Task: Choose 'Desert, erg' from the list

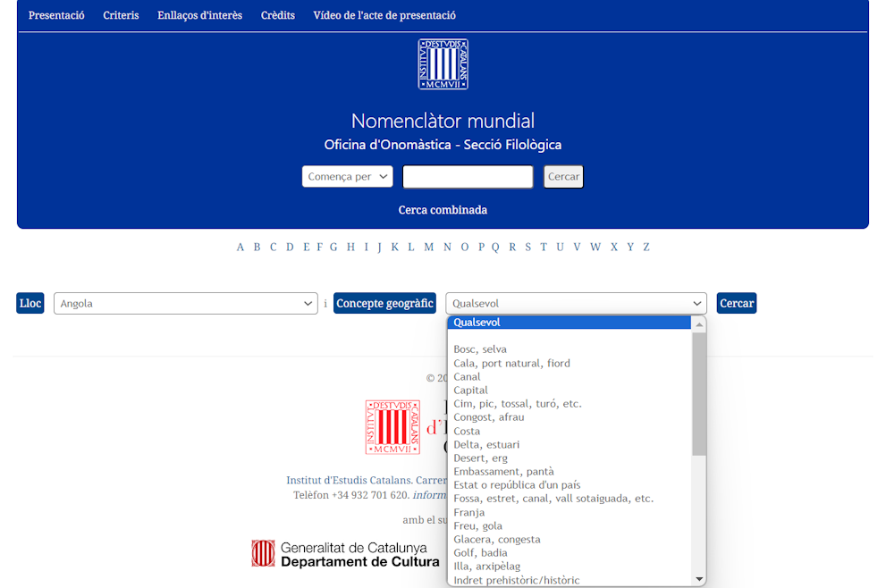Action: (x=480, y=458)
